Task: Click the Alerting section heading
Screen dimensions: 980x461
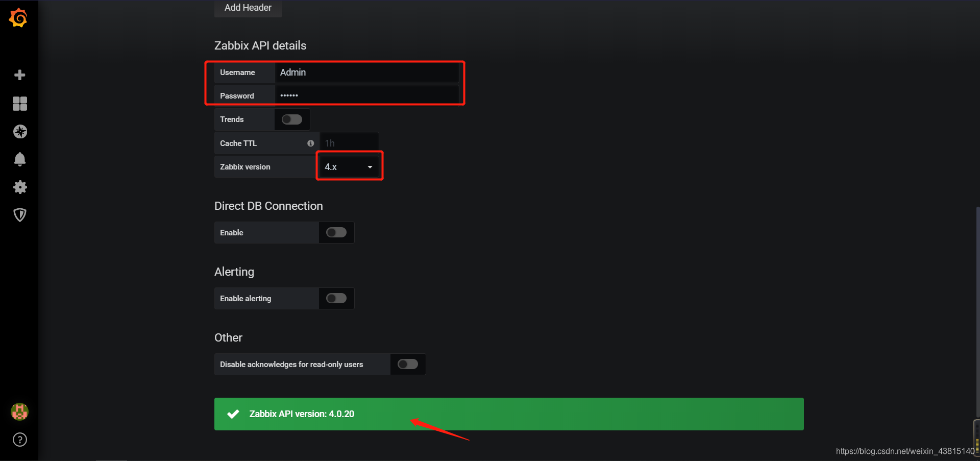Action: [x=234, y=272]
